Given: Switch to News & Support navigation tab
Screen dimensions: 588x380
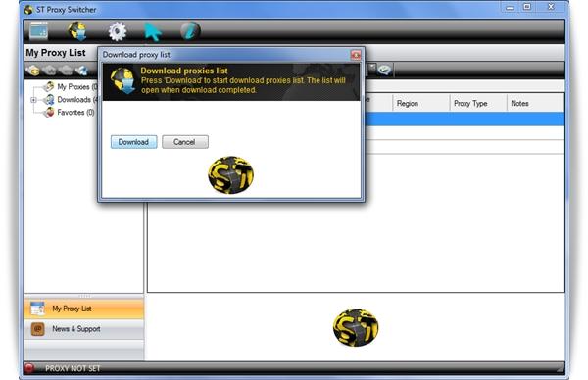Looking at the screenshot, I should (x=83, y=329).
